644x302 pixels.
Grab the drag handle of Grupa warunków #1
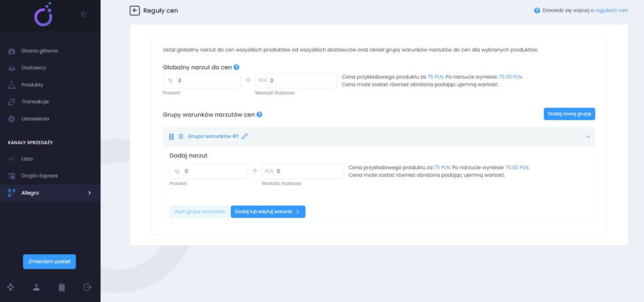[x=171, y=137]
